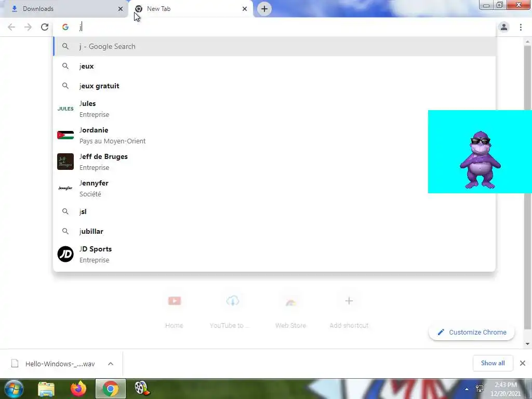Viewport: 532px width, 399px height.
Task: Click the Customize Chrome button
Action: click(472, 332)
